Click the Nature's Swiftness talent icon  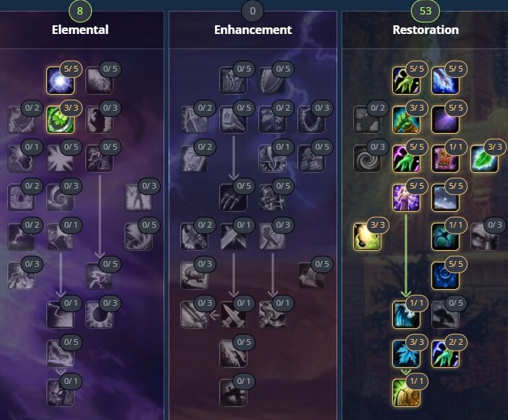[x=446, y=237]
